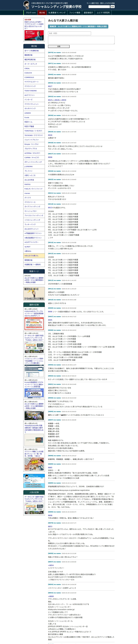Open the 関連記事 業務停止命令 banner link
The width and height of the screenshot is (138, 644).
pyautogui.click(x=78, y=26)
